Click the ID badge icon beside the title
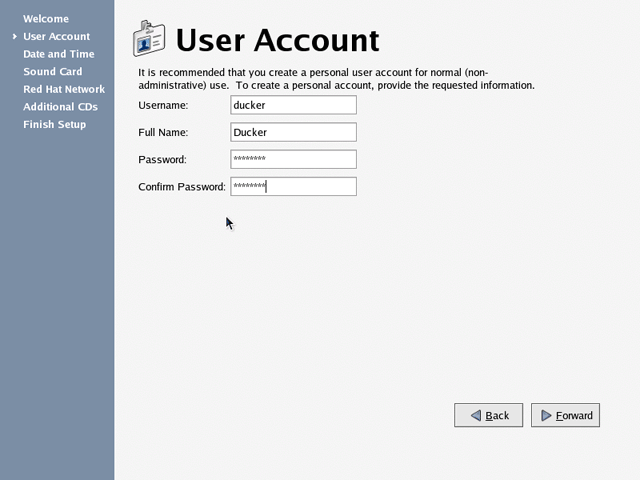The image size is (640, 480). coord(149,39)
